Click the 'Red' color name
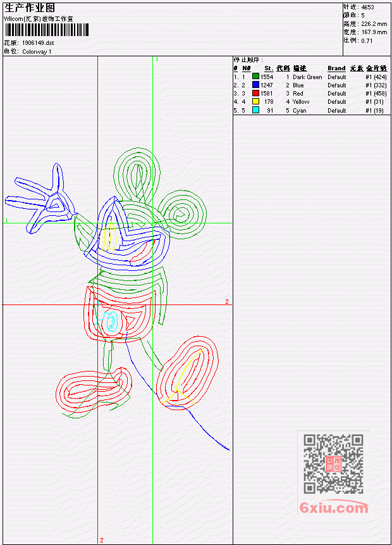This screenshot has height=545, width=392. coord(298,94)
